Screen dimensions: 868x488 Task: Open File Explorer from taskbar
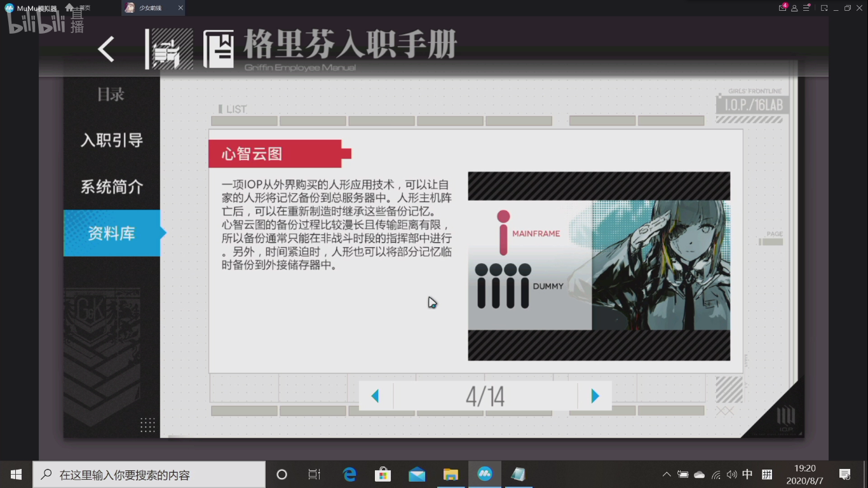451,475
